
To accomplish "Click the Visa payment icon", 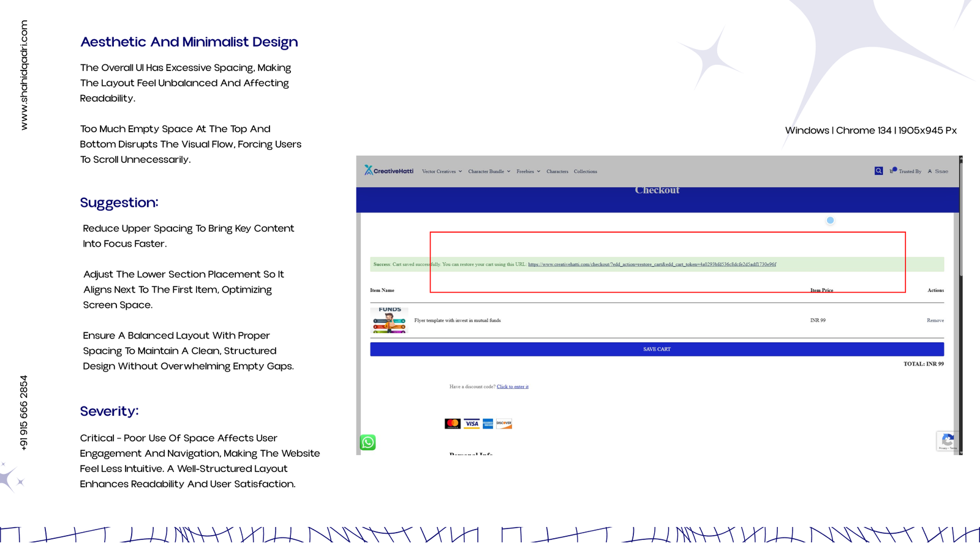I will (471, 424).
